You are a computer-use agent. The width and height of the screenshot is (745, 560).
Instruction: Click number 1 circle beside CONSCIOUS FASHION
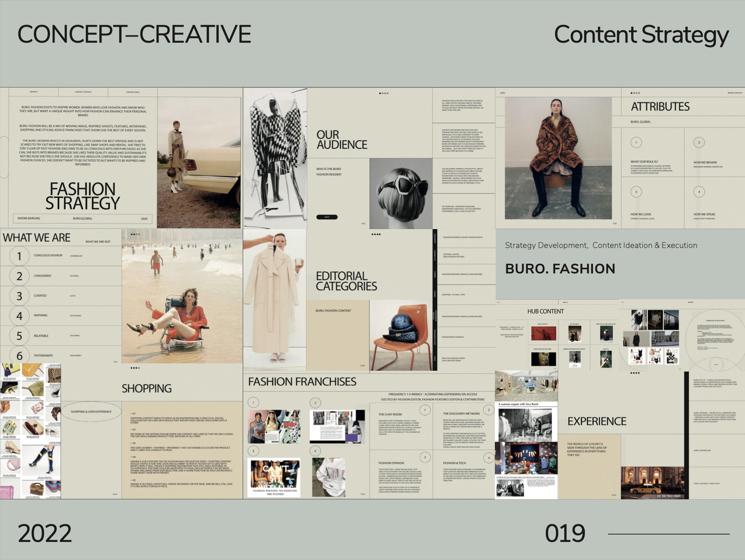[x=19, y=256]
